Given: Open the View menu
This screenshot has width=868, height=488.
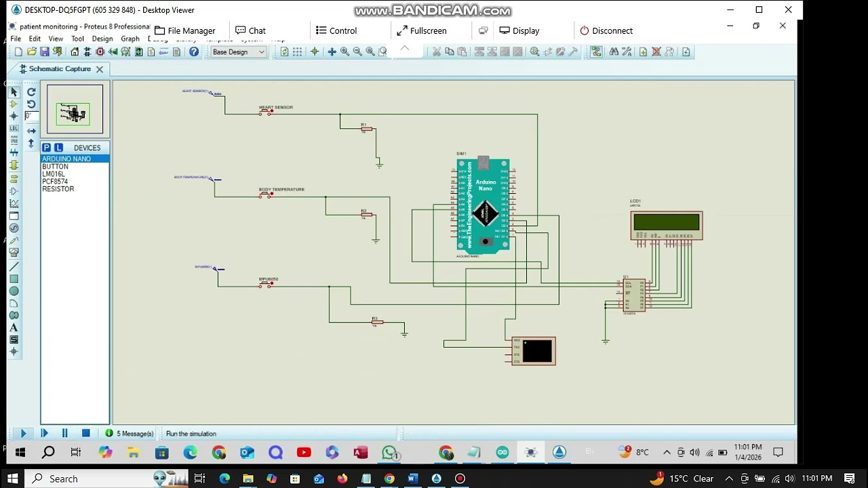Looking at the screenshot, I should tap(56, 39).
